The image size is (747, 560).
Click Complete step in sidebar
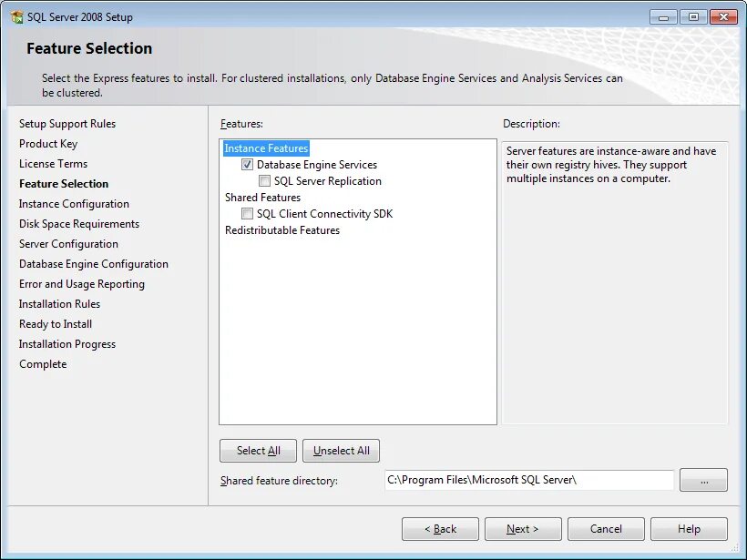43,364
